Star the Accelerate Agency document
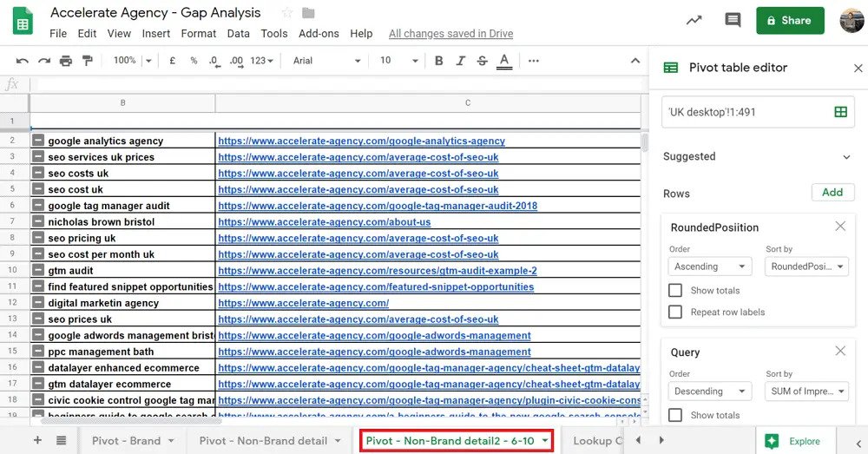Viewport: 868px width, 454px height. click(x=286, y=13)
